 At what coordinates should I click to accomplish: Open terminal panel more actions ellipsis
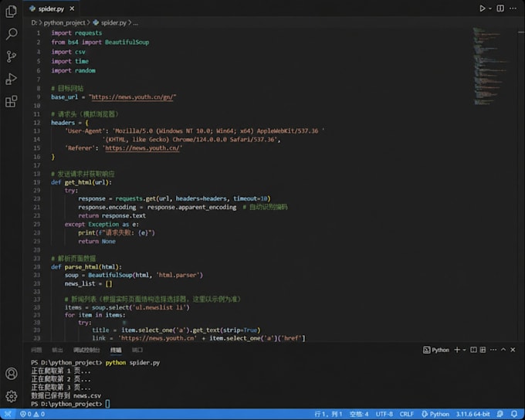493,350
